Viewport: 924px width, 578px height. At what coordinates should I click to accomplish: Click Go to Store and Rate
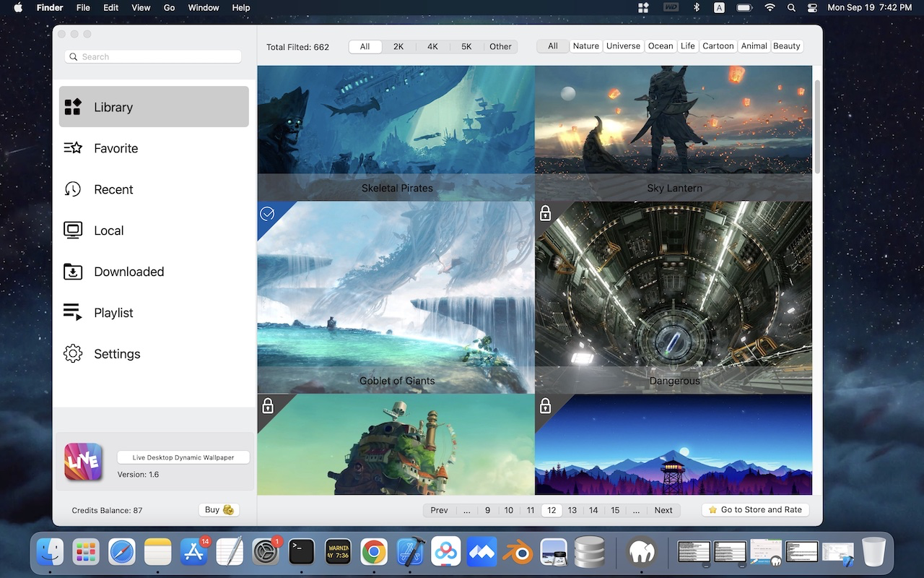pyautogui.click(x=755, y=510)
